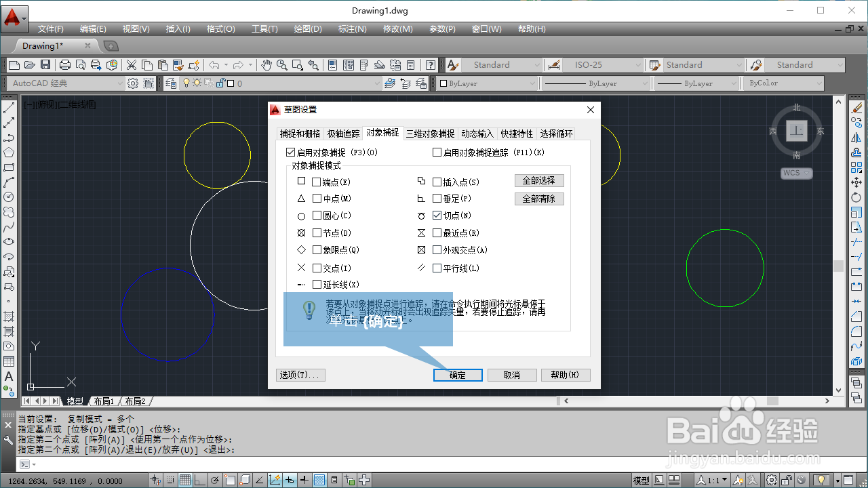The width and height of the screenshot is (868, 488).
Task: Open the 绘图(D) menu
Action: [x=308, y=29]
